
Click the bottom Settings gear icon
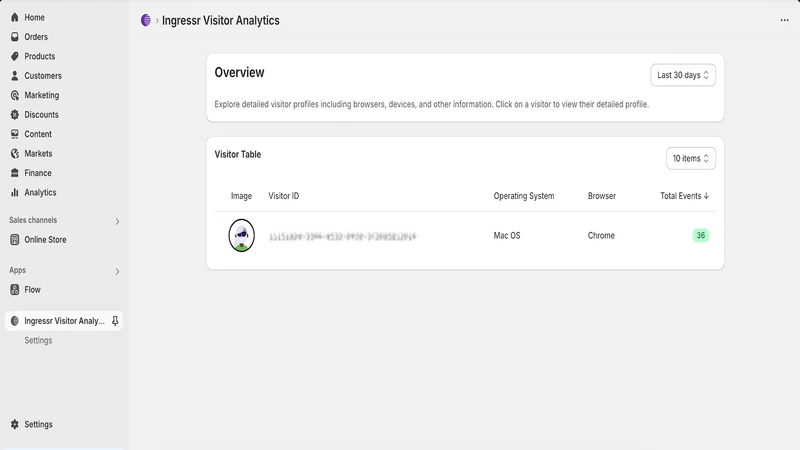15,424
